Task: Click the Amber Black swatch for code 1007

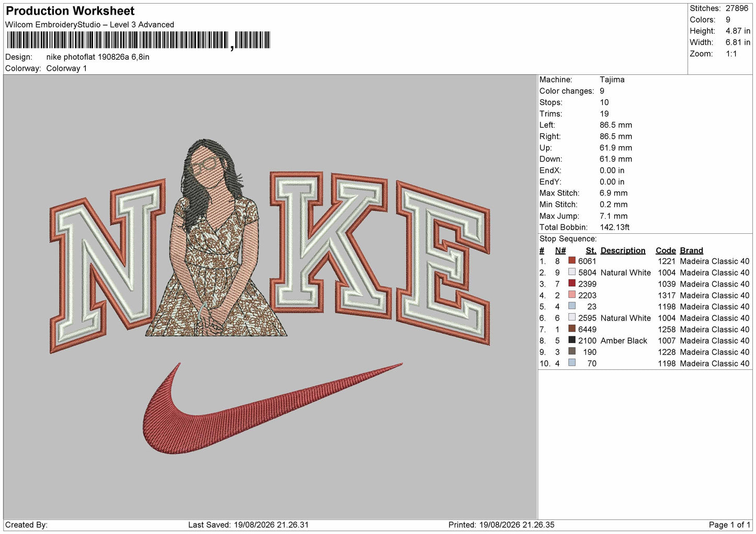Action: click(x=572, y=340)
